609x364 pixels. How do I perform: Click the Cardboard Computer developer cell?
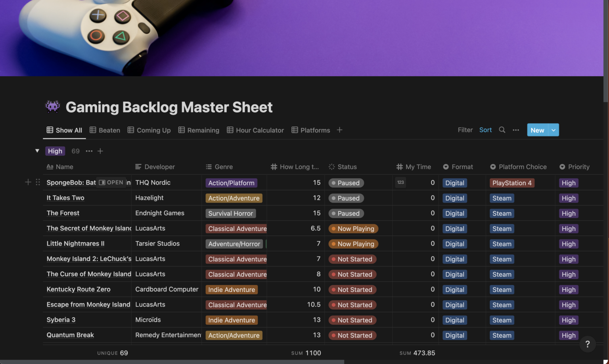167,289
